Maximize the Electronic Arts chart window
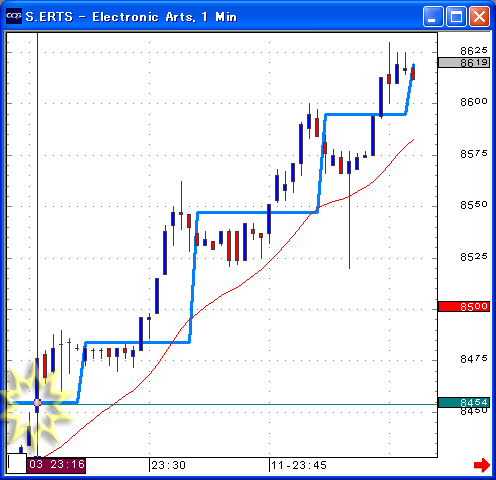The width and height of the screenshot is (496, 480). pos(456,16)
